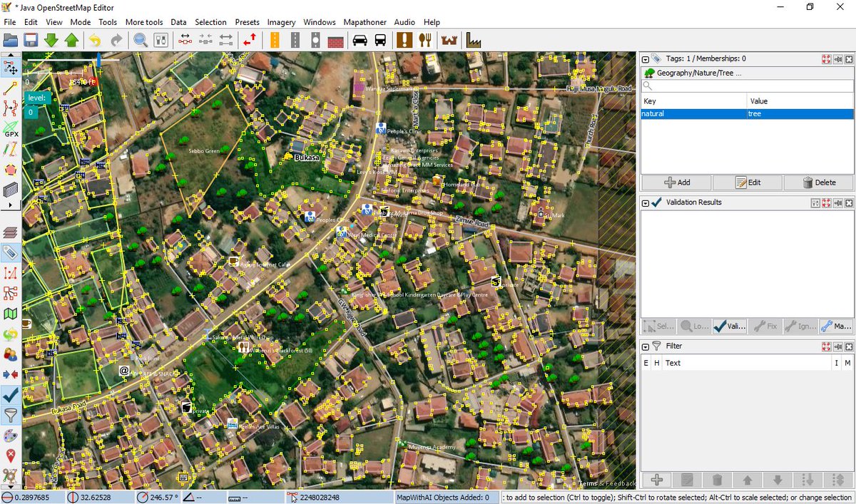This screenshot has width=856, height=504.
Task: Detach the Tags panel using pin icon
Action: pos(837,59)
